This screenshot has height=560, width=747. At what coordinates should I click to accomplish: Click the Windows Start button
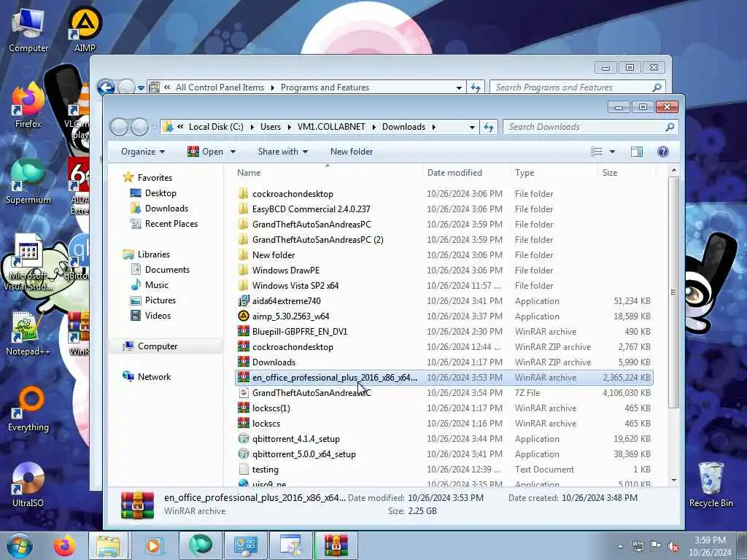(20, 545)
